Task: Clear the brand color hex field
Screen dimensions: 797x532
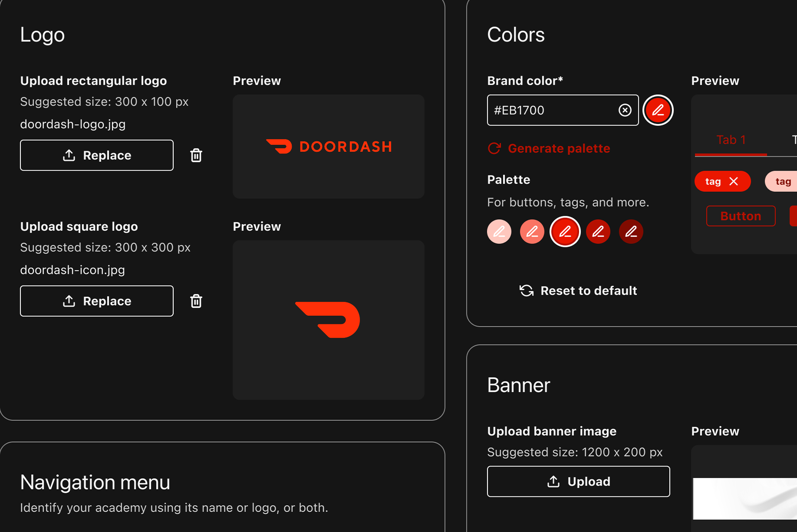Action: click(x=625, y=110)
